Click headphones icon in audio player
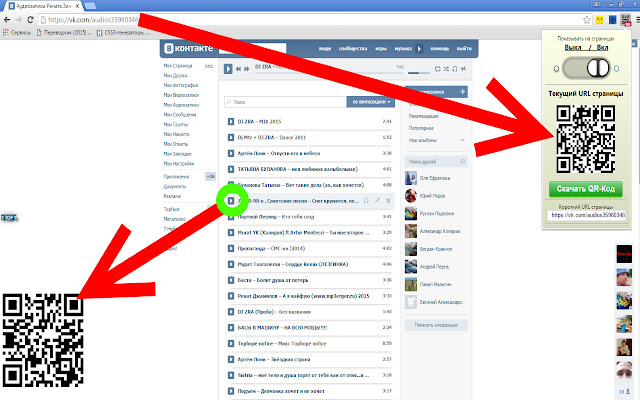Screen dimensions: 640x400 point(455,69)
